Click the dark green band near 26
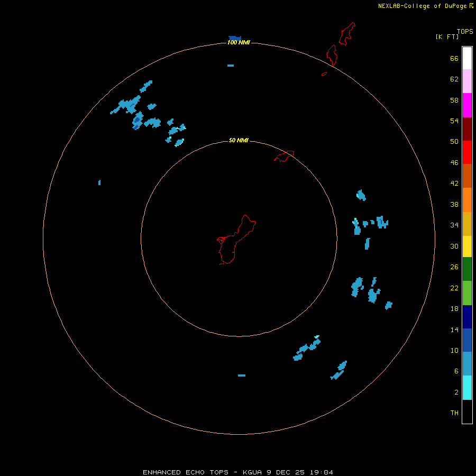476x476 pixels. [467, 269]
